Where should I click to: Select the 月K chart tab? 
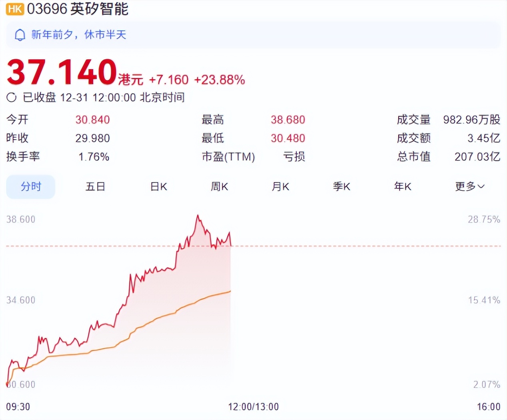tap(280, 186)
